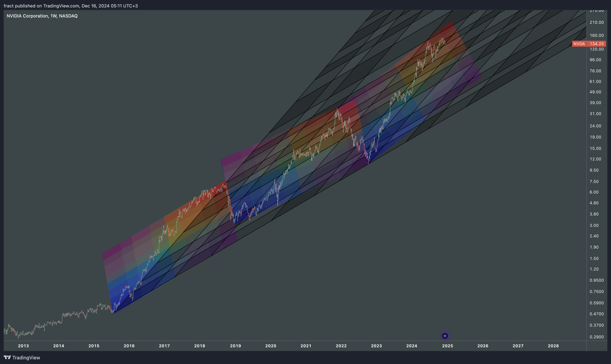Click the 2028 label on time axis
The image size is (611, 364).
(553, 346)
